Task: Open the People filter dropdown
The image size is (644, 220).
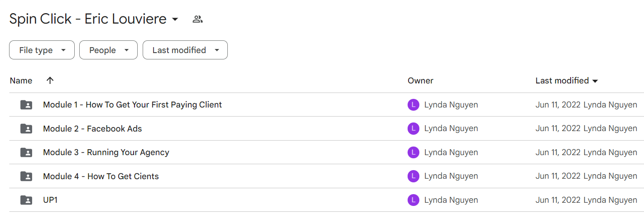Action: pos(108,50)
